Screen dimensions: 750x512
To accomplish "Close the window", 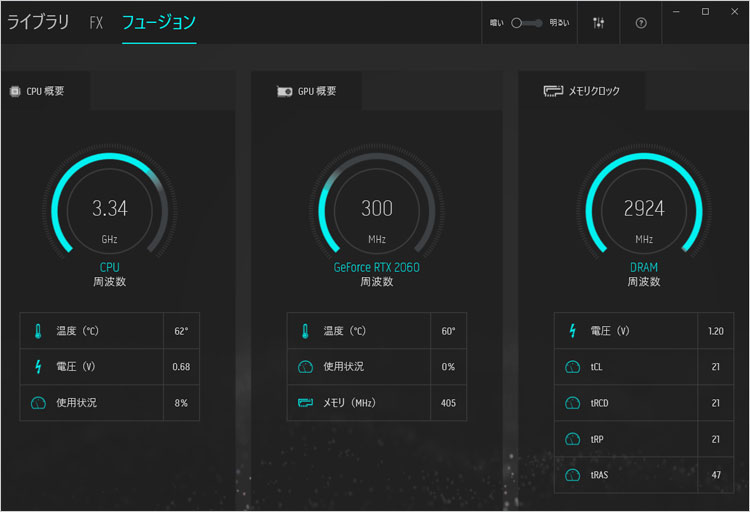I will click(735, 11).
